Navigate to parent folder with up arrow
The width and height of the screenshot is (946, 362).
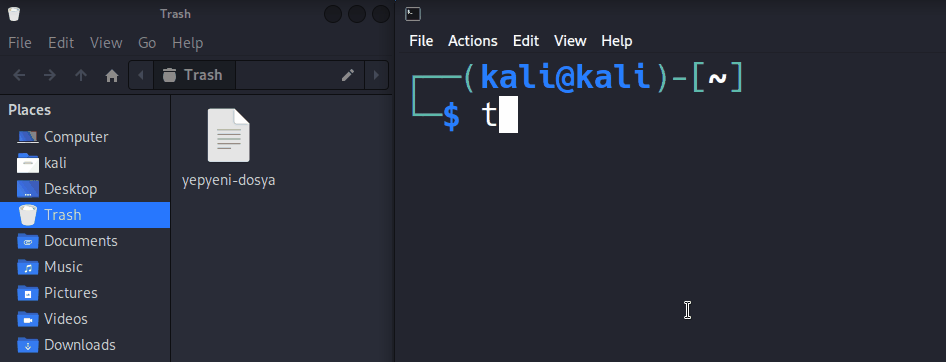pyautogui.click(x=81, y=75)
